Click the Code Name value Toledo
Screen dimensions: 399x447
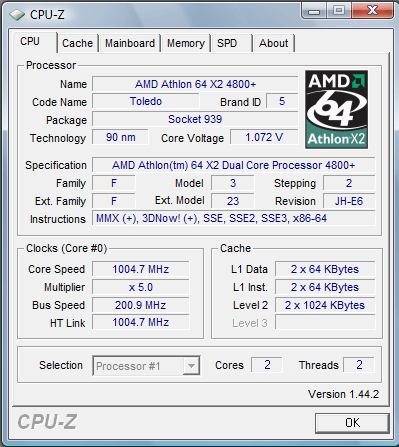[x=146, y=101]
